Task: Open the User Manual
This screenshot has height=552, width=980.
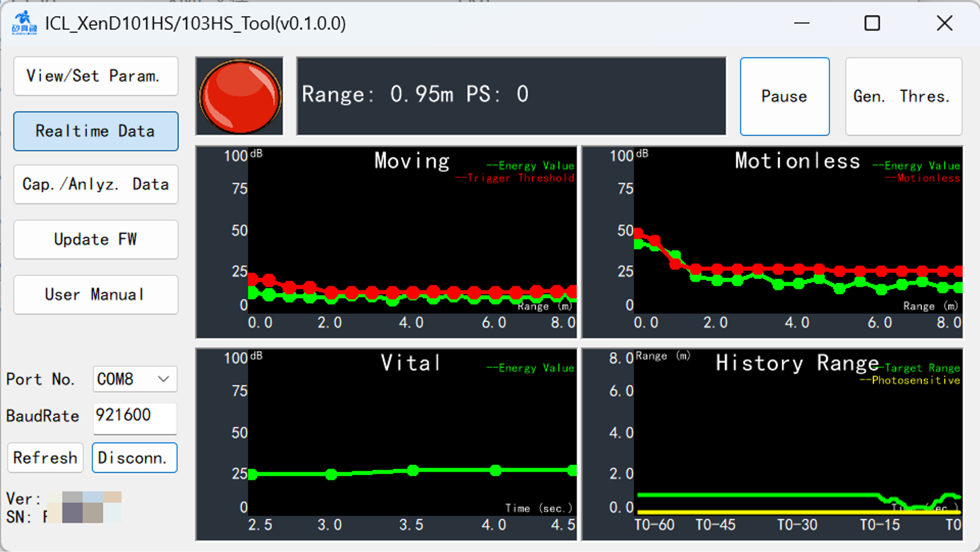Action: click(96, 295)
